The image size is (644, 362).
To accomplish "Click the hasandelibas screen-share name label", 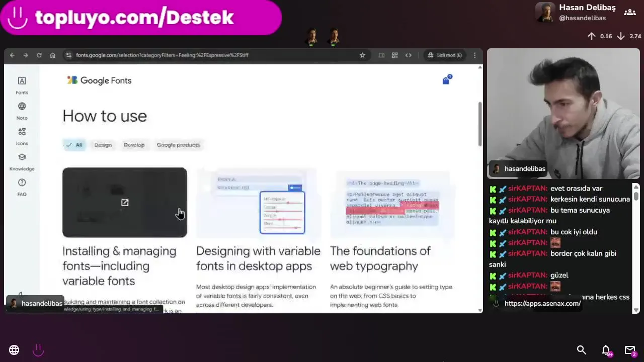I will (36, 304).
